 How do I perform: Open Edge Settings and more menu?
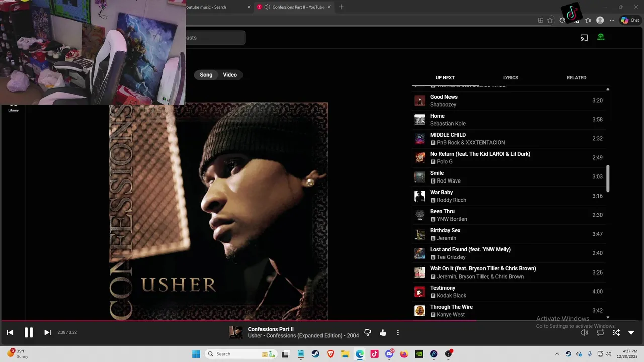coord(612,20)
